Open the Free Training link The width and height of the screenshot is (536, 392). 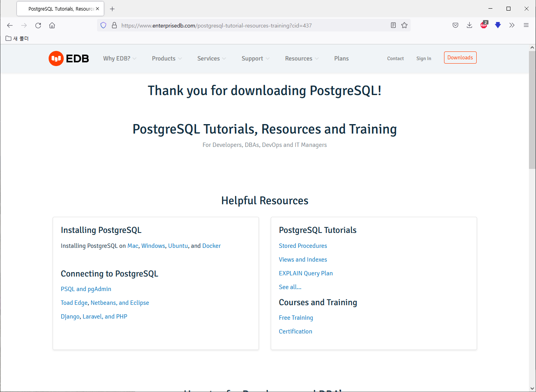(296, 318)
